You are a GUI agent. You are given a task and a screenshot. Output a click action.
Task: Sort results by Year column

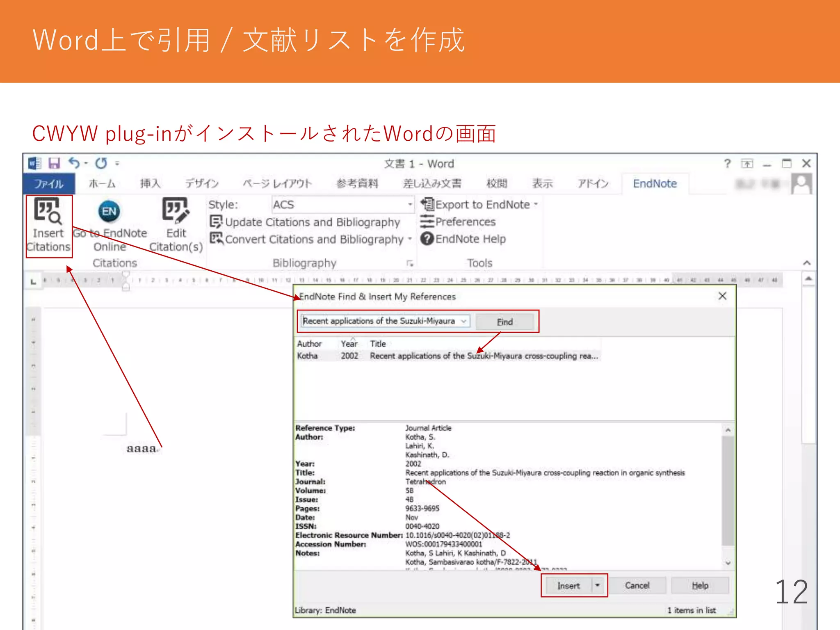coord(349,344)
